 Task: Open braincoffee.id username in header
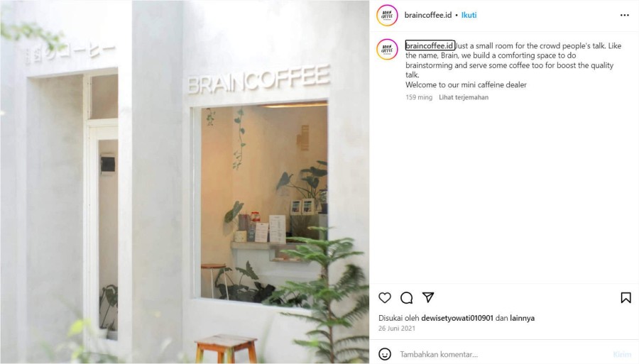428,15
